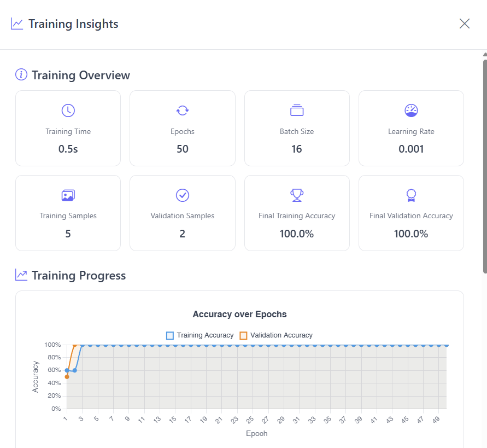Image resolution: width=487 pixels, height=448 pixels.
Task: Click the Training Samples image icon
Action: (x=68, y=195)
